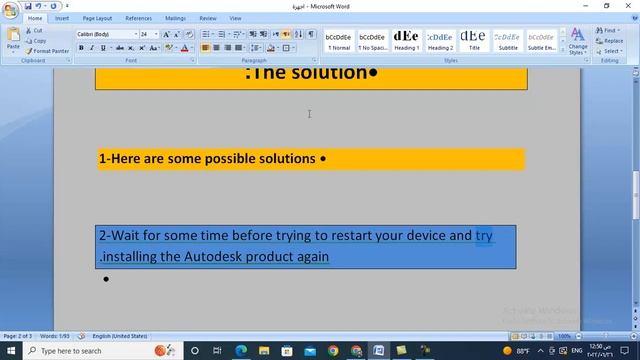Screen dimensions: 640x360
Task: Grow the font size
Action: tap(166, 35)
